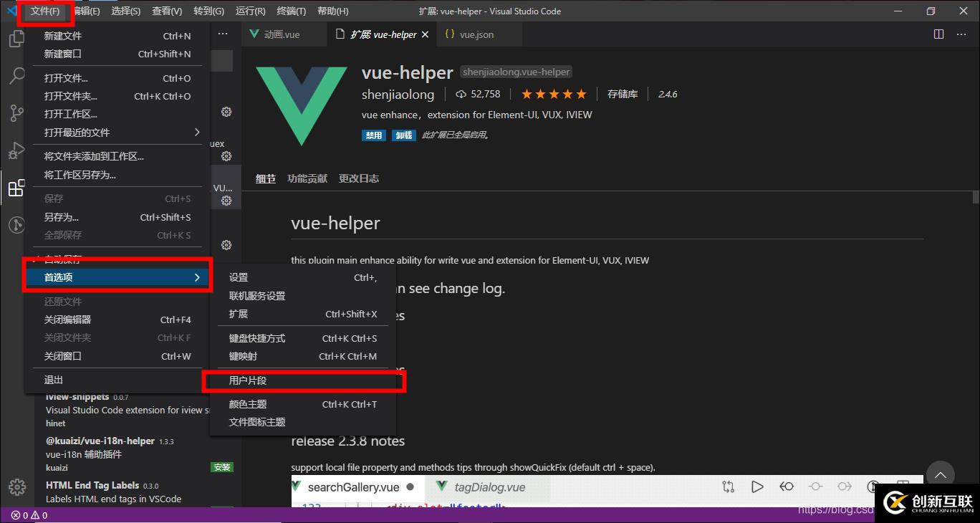Click the split editor icon

938,34
